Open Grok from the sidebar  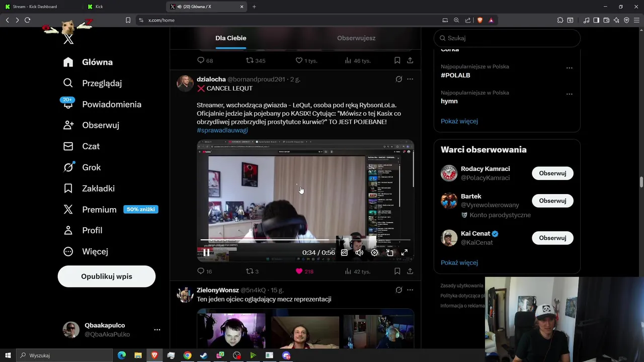pos(82,167)
